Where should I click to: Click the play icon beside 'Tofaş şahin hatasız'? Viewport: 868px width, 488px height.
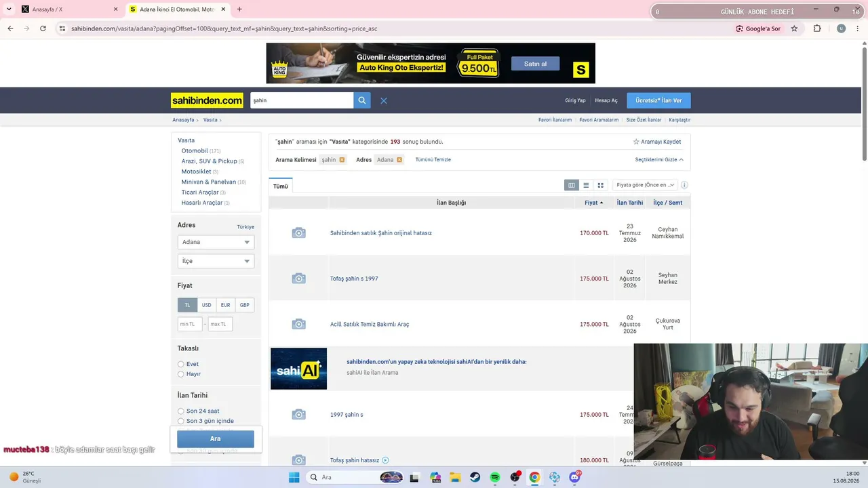(385, 460)
